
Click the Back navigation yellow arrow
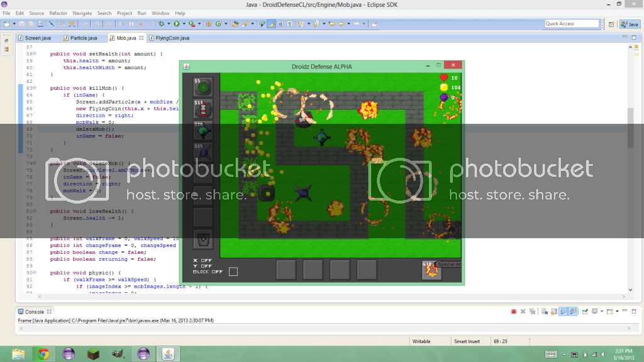(x=341, y=24)
